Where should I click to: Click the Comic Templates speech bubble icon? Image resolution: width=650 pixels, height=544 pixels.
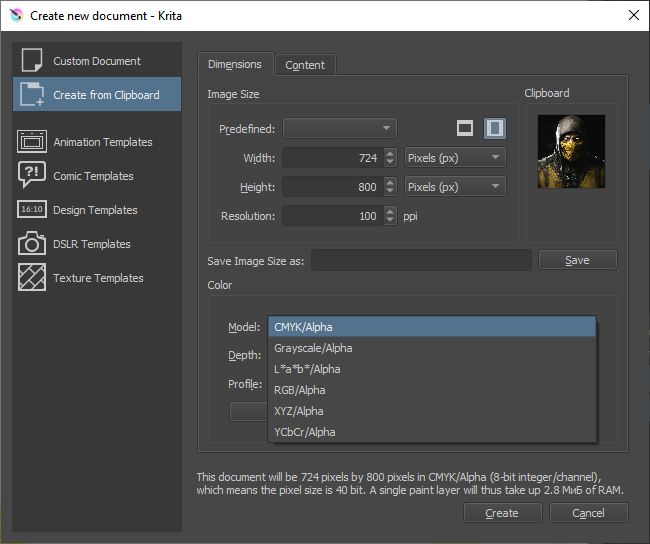click(32, 176)
